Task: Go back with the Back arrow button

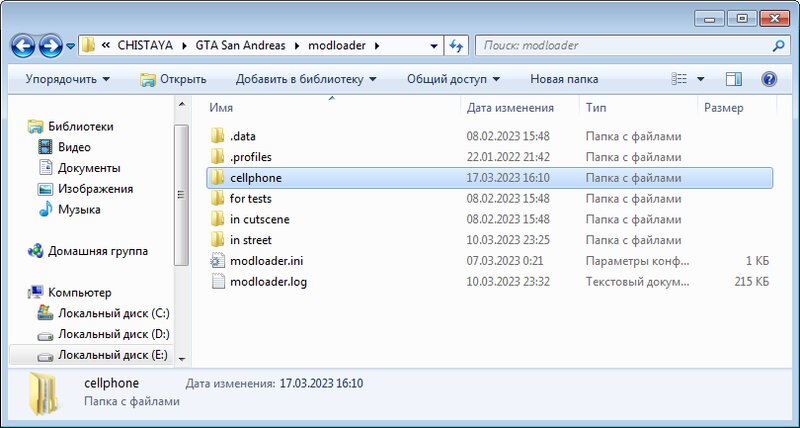Action: pos(23,46)
